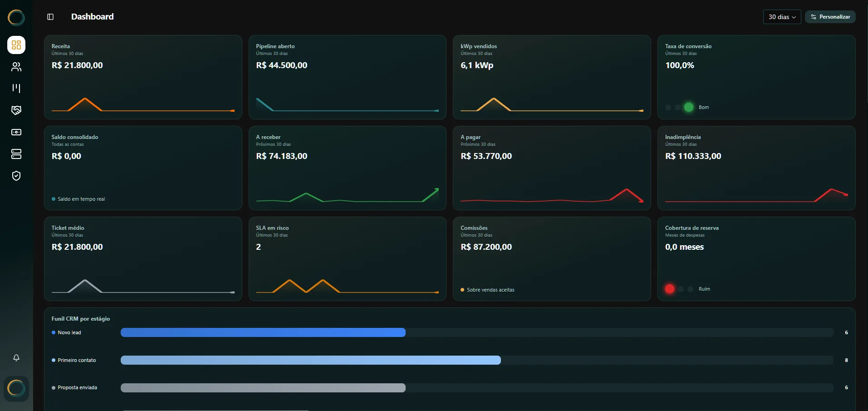The image size is (868, 411).
Task: Click the Novo lead funnel bar
Action: [x=263, y=332]
